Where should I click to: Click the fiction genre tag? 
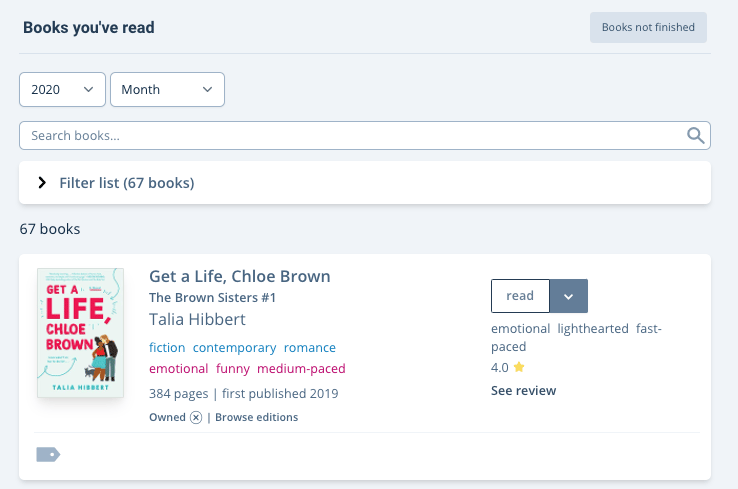(167, 348)
